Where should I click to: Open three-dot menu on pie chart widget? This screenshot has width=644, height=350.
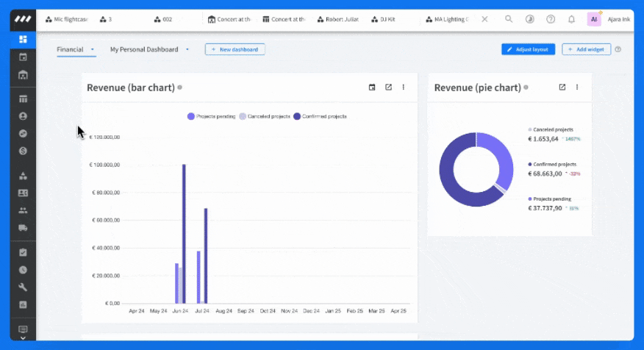[x=577, y=87]
